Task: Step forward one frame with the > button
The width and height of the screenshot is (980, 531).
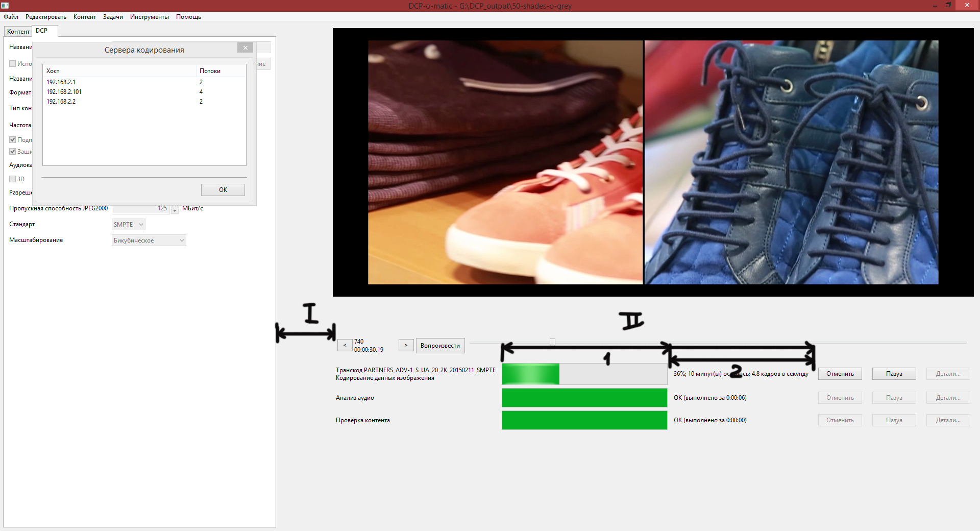Action: [406, 346]
